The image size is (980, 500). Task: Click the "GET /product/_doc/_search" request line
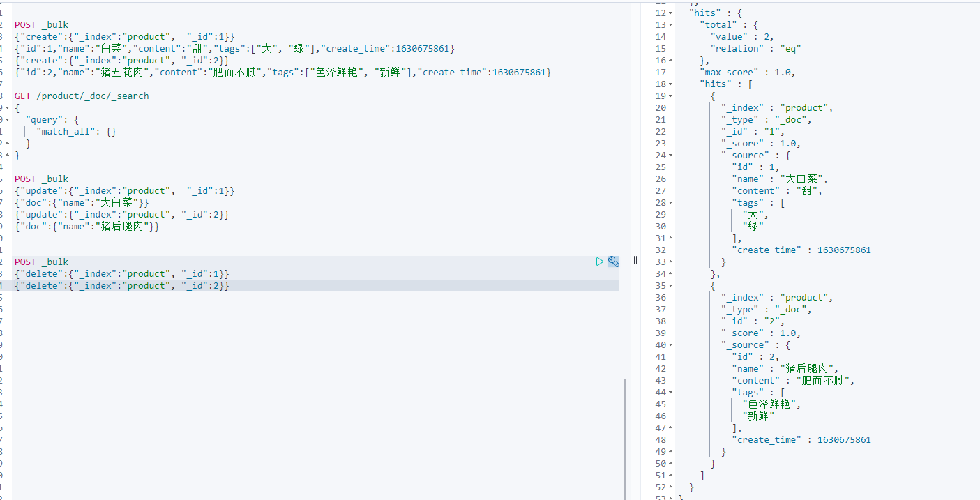pyautogui.click(x=82, y=96)
